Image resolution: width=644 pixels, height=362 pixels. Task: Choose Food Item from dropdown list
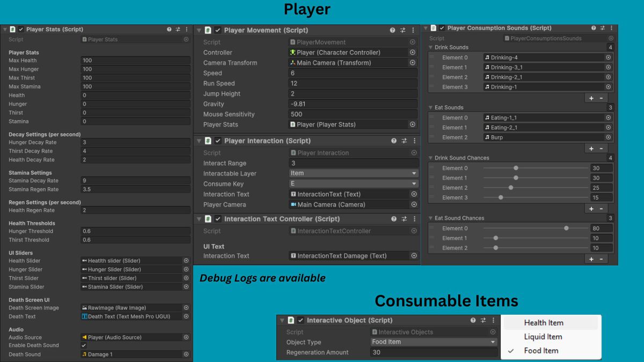tap(551, 351)
